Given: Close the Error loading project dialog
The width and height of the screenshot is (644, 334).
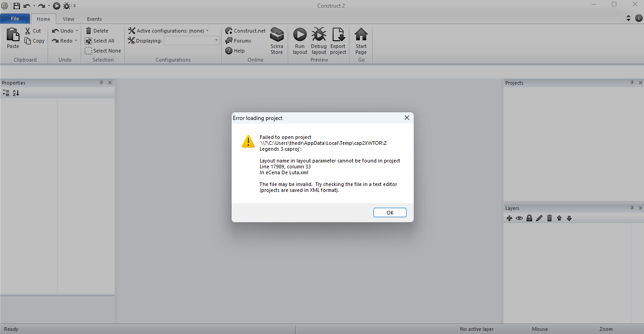Looking at the screenshot, I should [407, 118].
